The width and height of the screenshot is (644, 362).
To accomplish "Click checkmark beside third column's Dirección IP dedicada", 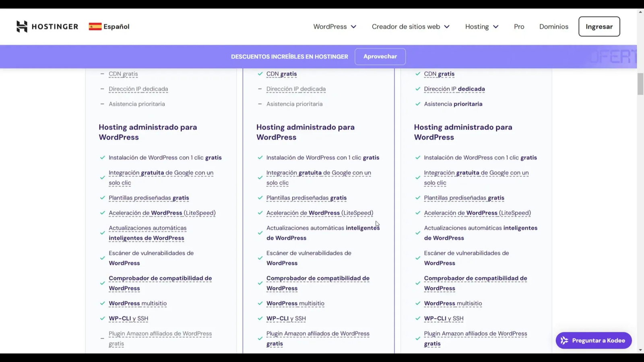I will (418, 89).
